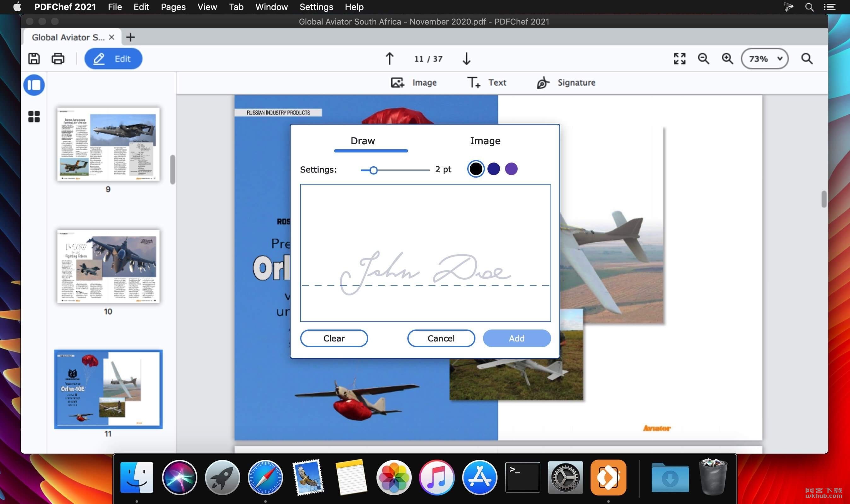Open the Notification Center list icon
Image resolution: width=850 pixels, height=504 pixels.
[x=830, y=7]
